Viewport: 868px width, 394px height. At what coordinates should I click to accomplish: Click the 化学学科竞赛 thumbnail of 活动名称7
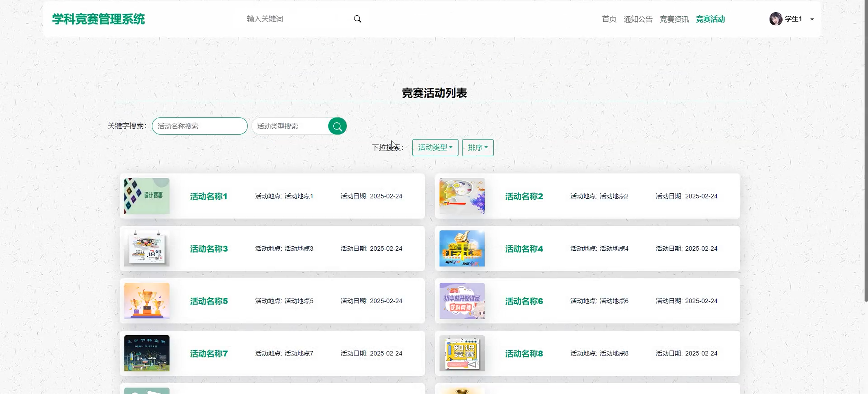[x=147, y=353]
